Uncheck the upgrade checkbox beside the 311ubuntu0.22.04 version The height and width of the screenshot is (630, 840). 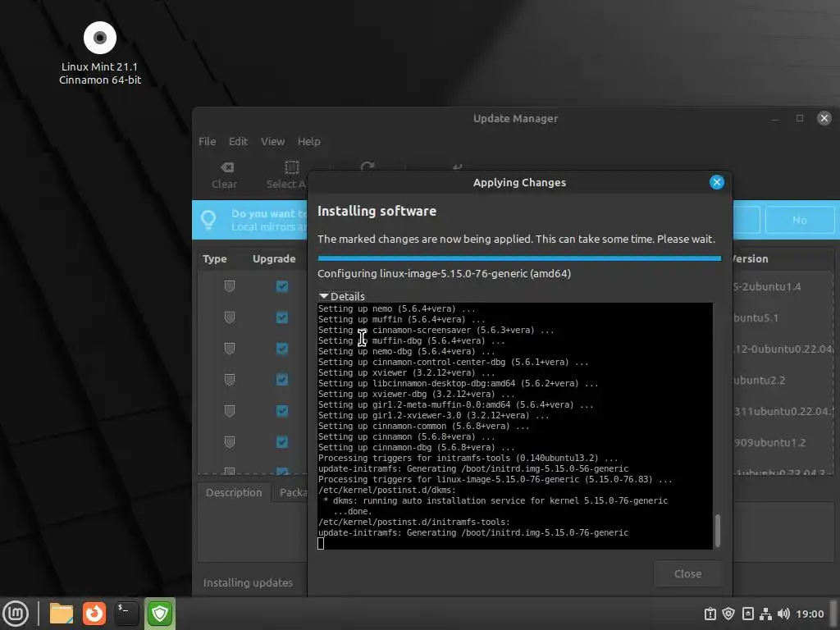[282, 411]
